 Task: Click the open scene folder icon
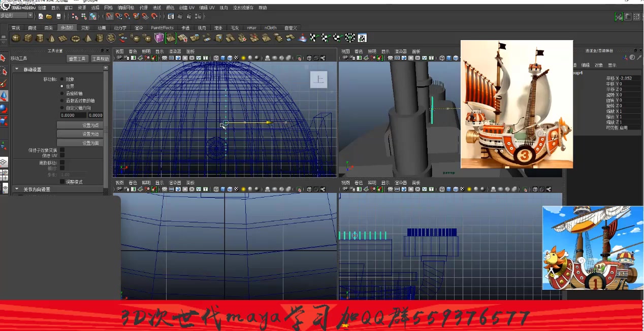click(x=49, y=16)
